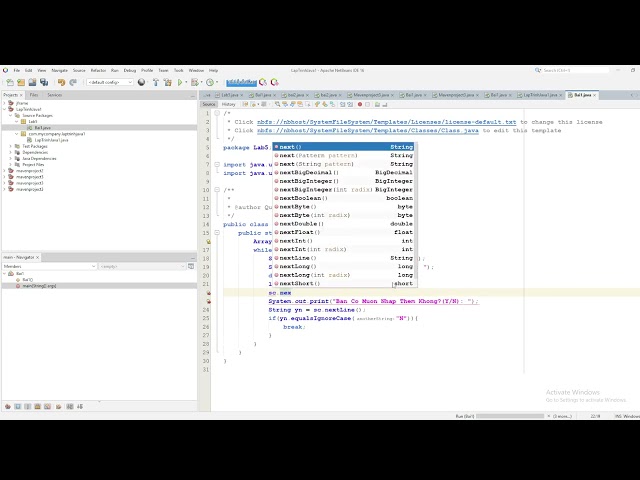Click the Run progress bar in status bar
Screen dimensions: 640x480
click(x=510, y=416)
